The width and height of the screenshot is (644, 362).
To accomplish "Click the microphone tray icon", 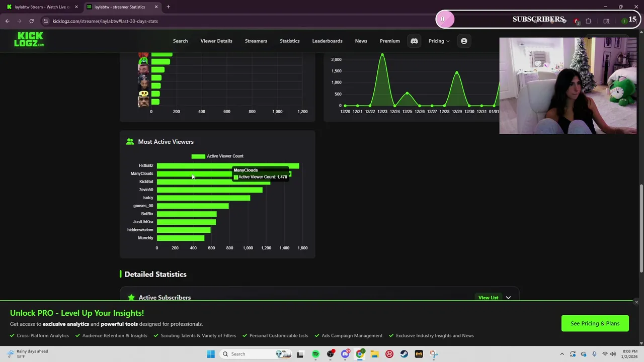I will (594, 354).
